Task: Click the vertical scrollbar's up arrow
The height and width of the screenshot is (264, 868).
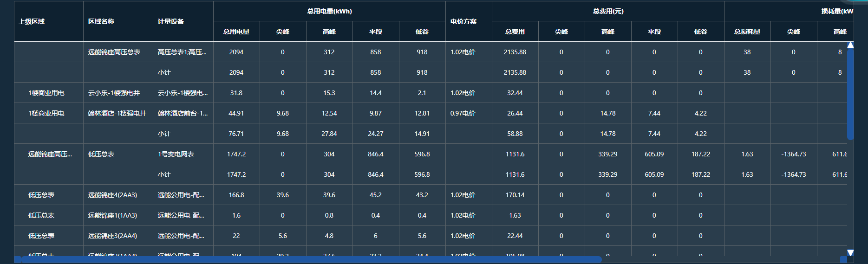Action: coord(850,45)
